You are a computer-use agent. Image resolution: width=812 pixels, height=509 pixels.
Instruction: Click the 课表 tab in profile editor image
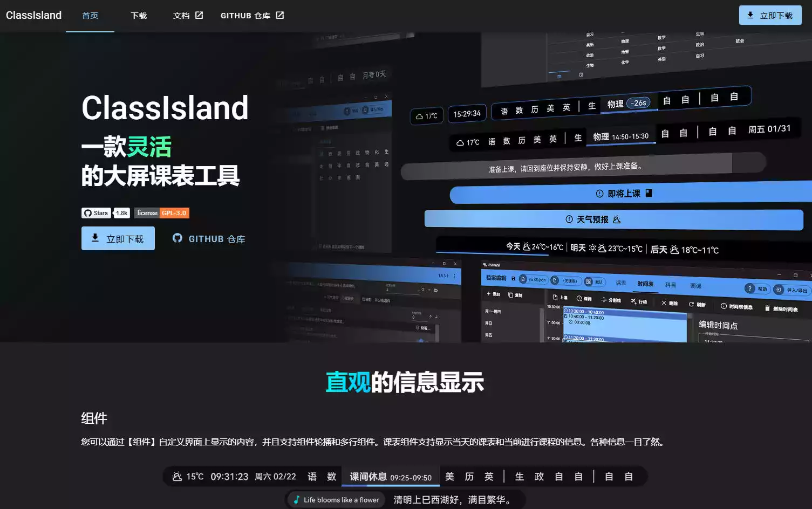[621, 283]
